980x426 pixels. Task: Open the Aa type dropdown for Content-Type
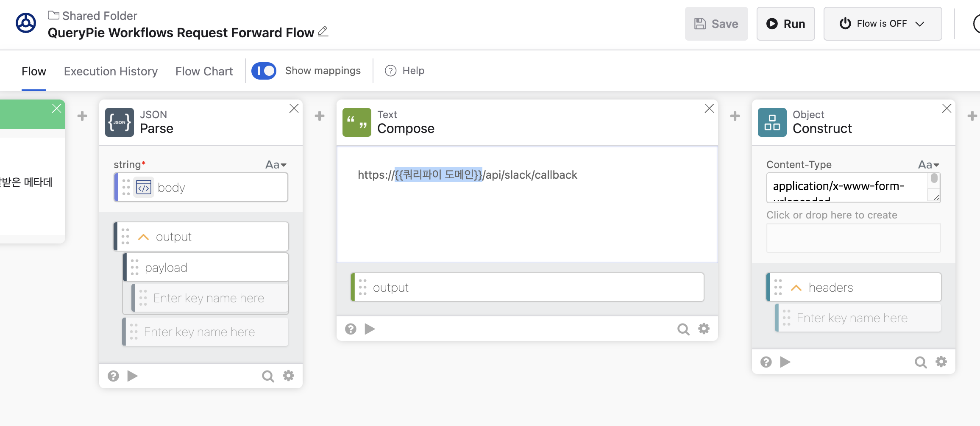click(929, 165)
